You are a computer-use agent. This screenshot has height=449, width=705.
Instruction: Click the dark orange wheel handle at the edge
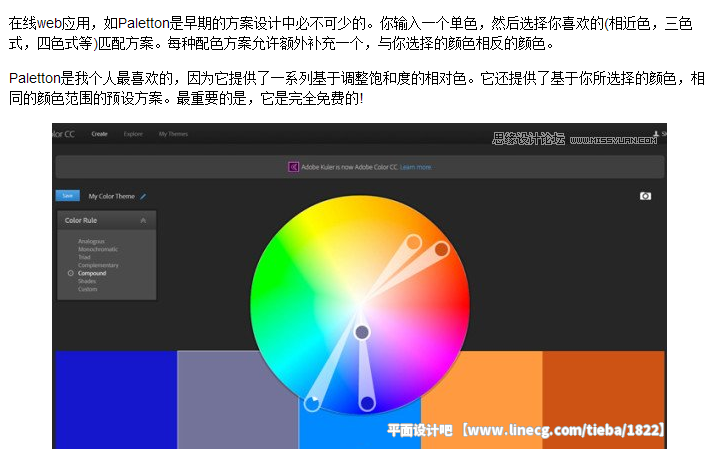[x=442, y=249]
